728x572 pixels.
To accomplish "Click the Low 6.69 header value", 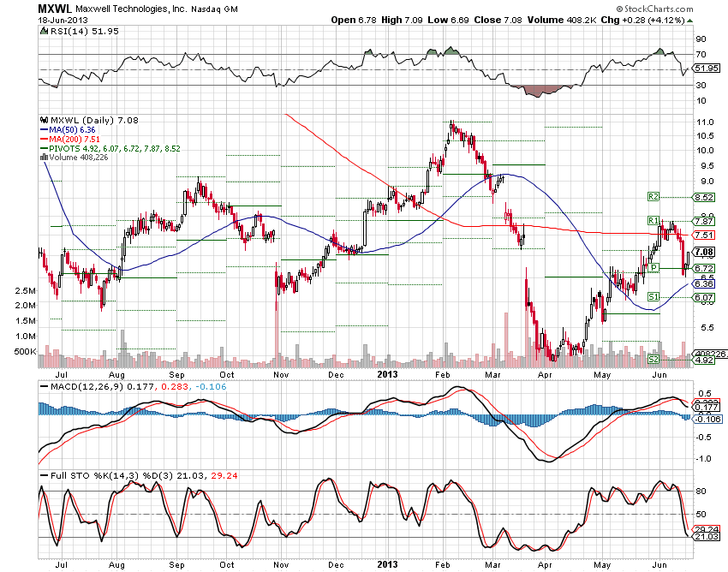I will click(x=448, y=20).
